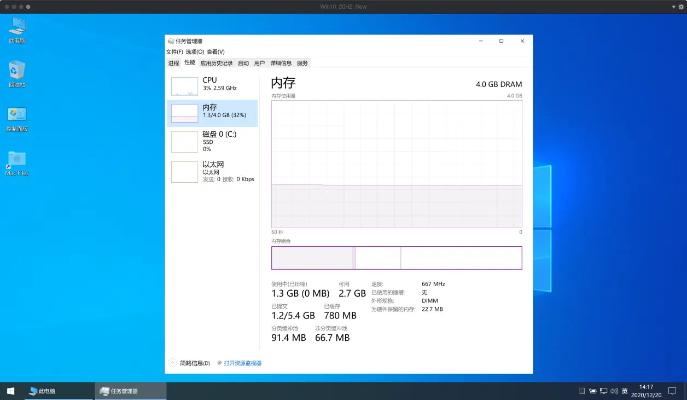687x400 pixels.
Task: Select the 内存 memory entry in sidebar
Action: [212, 111]
